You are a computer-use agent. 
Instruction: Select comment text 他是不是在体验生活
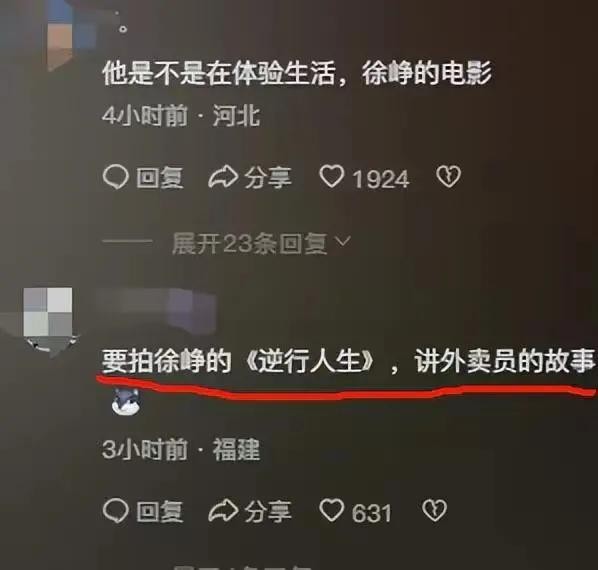[x=219, y=73]
